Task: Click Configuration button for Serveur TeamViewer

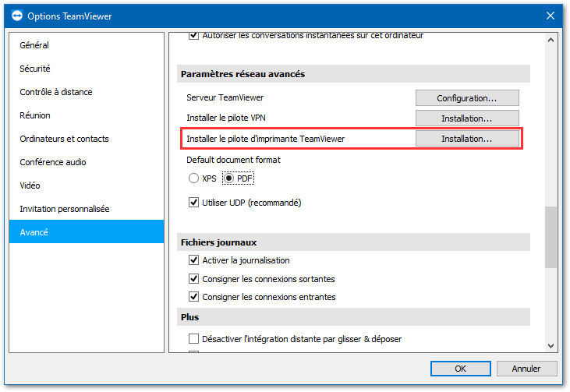Action: pyautogui.click(x=467, y=98)
